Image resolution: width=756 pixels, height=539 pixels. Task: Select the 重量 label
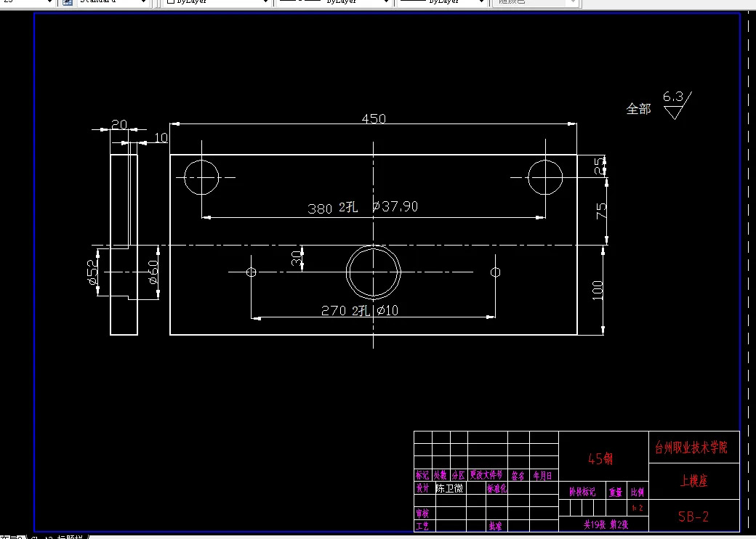(x=616, y=493)
